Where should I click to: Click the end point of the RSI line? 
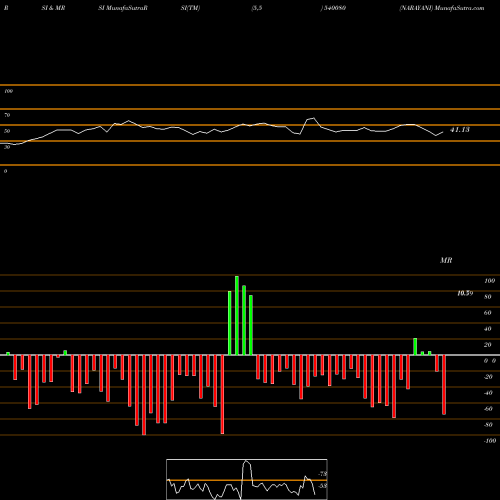coord(443,132)
